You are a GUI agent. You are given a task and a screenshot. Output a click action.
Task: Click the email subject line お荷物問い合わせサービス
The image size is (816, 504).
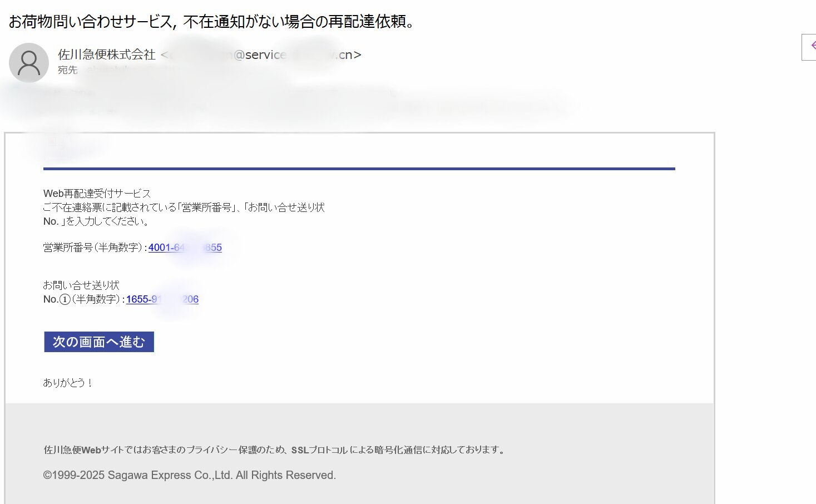click(212, 22)
